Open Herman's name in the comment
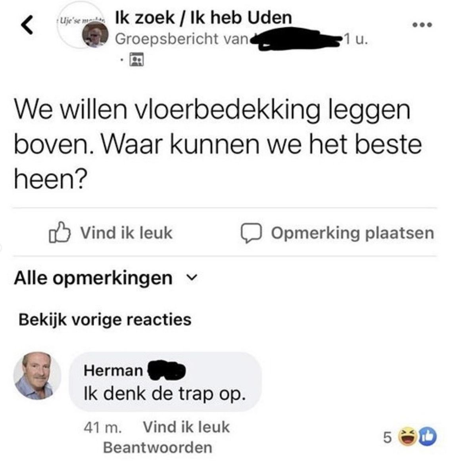This screenshot has height=463, width=476. click(x=113, y=371)
